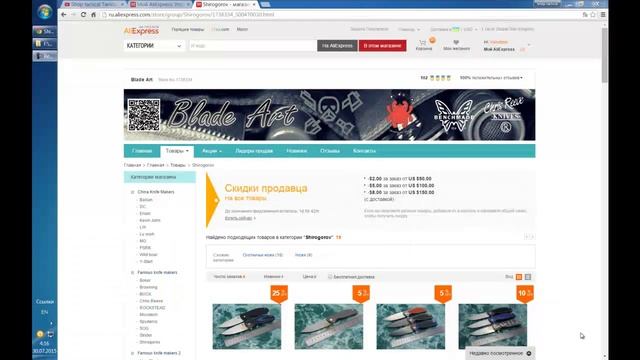Open the Главная store tab

pyautogui.click(x=142, y=151)
